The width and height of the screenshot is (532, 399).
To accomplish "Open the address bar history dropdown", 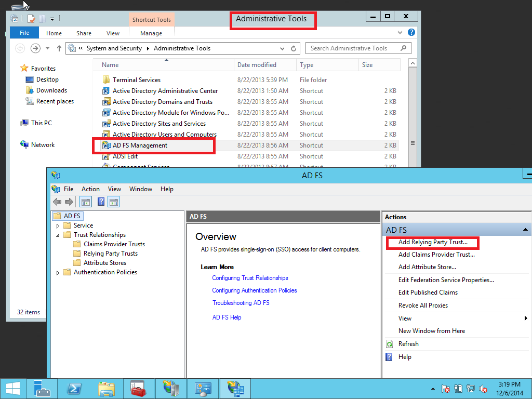I will pyautogui.click(x=282, y=48).
